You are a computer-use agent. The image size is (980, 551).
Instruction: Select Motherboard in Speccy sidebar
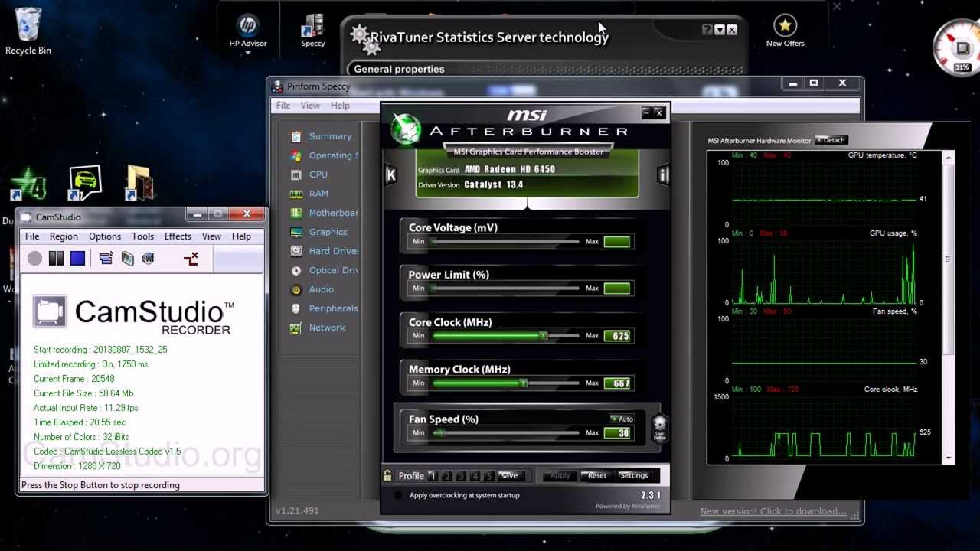coord(324,213)
